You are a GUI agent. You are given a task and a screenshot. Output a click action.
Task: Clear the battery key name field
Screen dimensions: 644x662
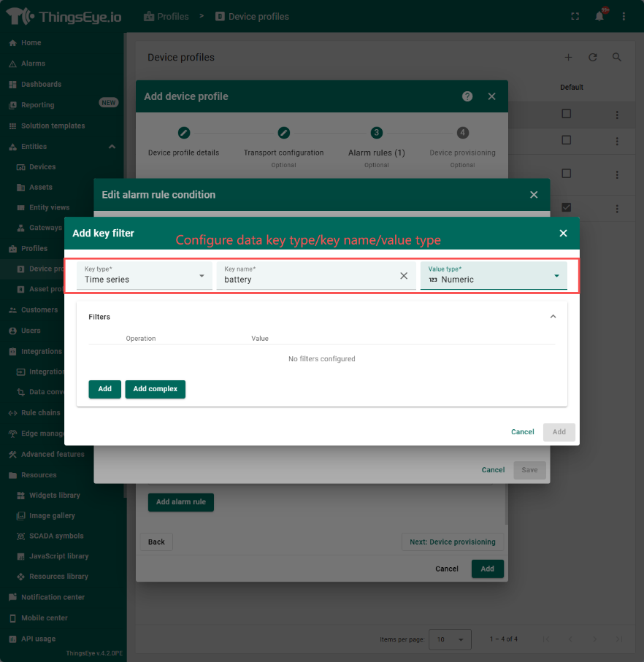404,276
